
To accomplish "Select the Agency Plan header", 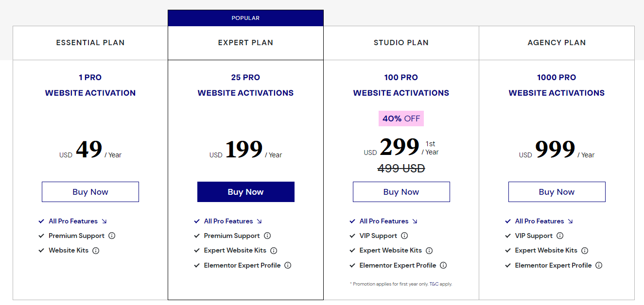I will [557, 43].
